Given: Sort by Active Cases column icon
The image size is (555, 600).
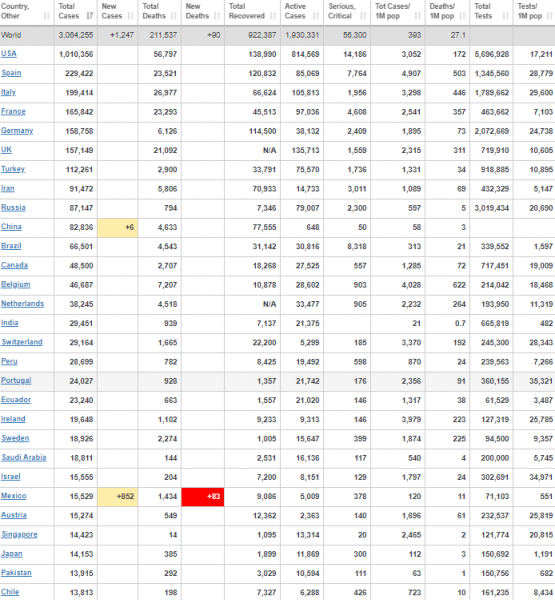Looking at the screenshot, I should tap(316, 16).
